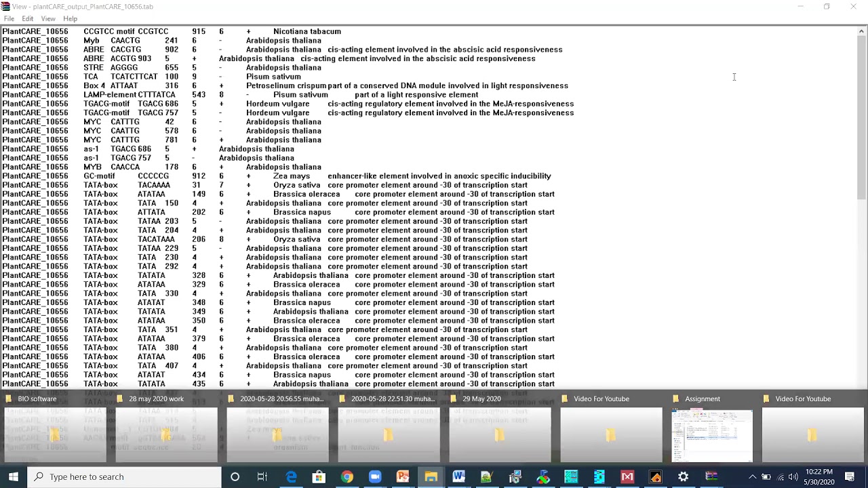Open Microsoft Word from taskbar
868x488 pixels.
click(459, 477)
